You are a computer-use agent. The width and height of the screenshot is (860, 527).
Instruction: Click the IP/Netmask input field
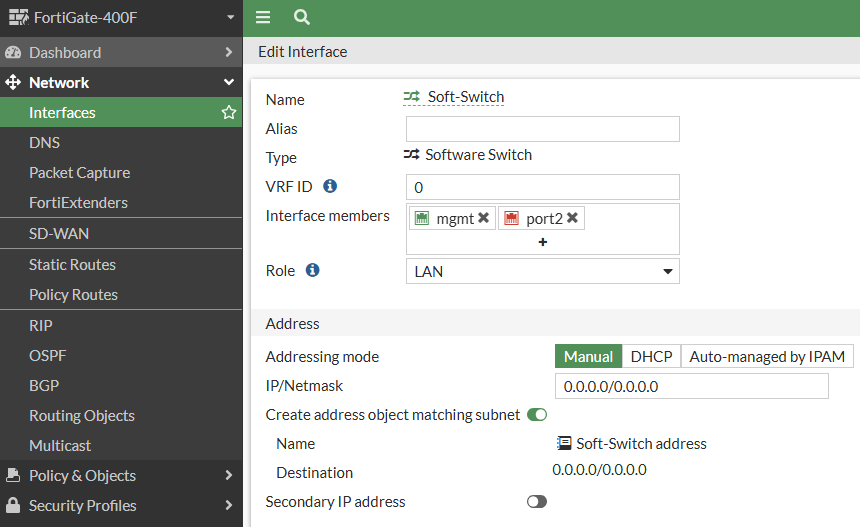(691, 386)
